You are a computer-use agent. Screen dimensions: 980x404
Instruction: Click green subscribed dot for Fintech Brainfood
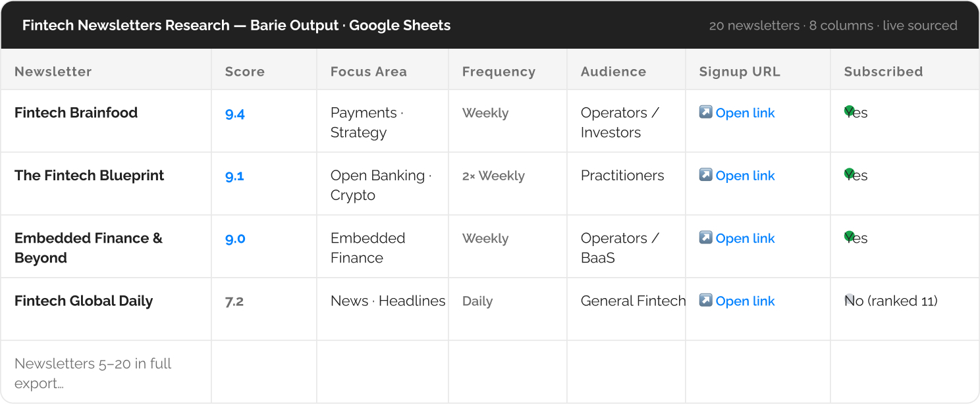point(849,111)
